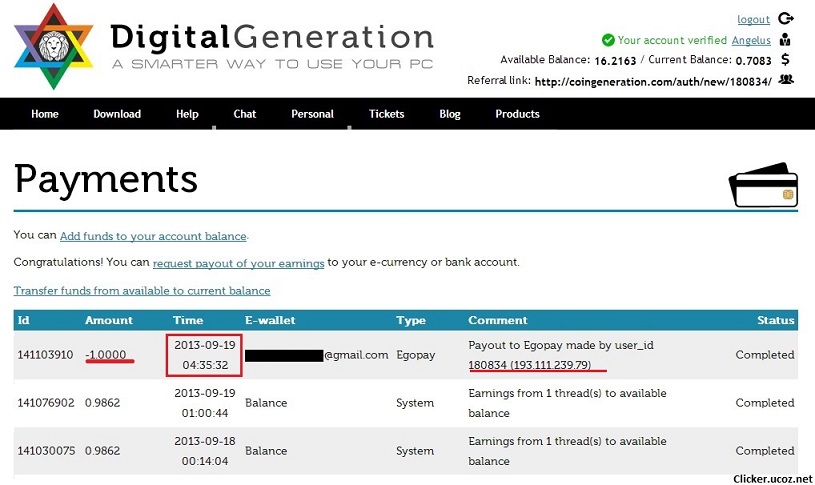Click Completed status of row 141076902

tap(765, 403)
